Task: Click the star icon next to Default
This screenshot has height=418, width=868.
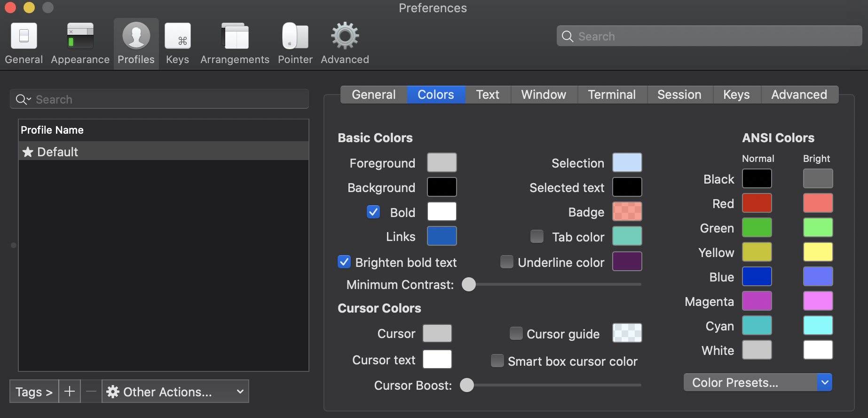Action: pos(28,152)
